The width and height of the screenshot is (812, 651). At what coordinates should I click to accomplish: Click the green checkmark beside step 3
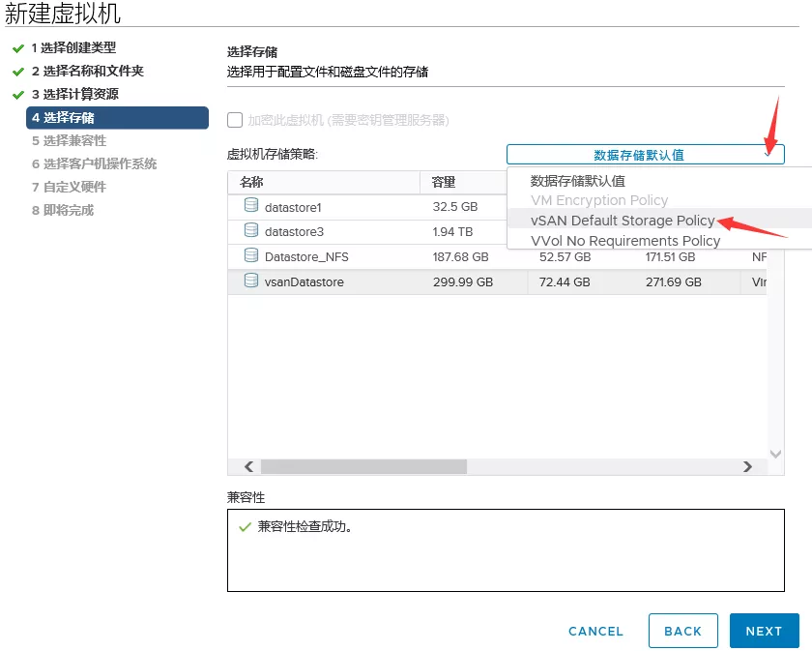18,95
